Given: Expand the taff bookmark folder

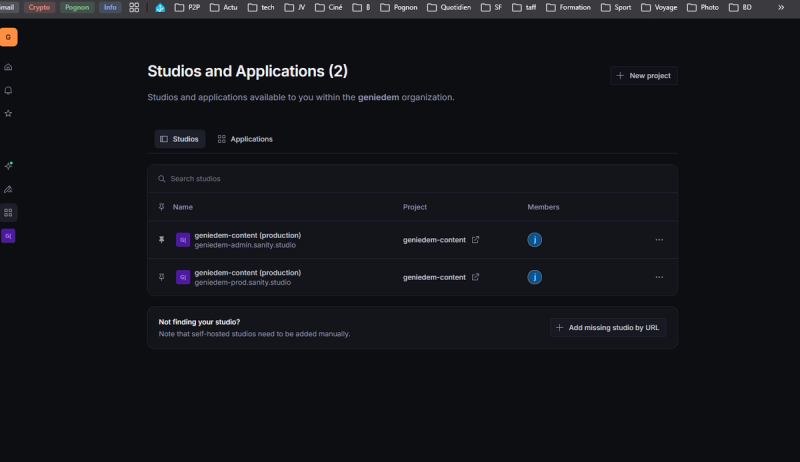Looking at the screenshot, I should click(x=524, y=7).
